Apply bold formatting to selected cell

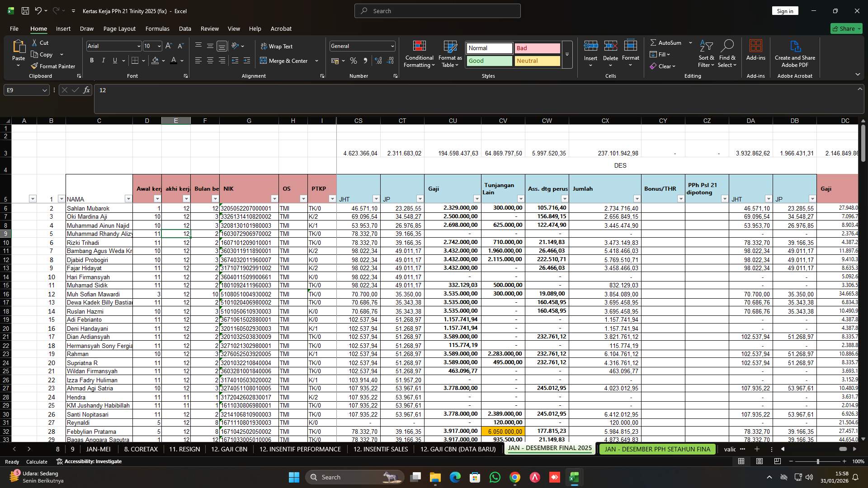[91, 60]
